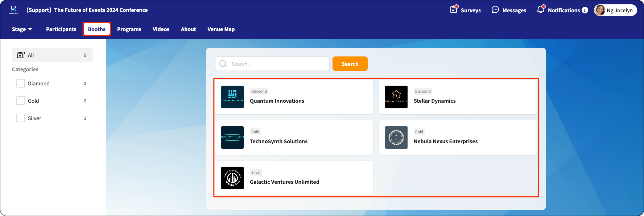Screen dimensions: 644x216
Task: Open the Notifications link
Action: (564, 10)
